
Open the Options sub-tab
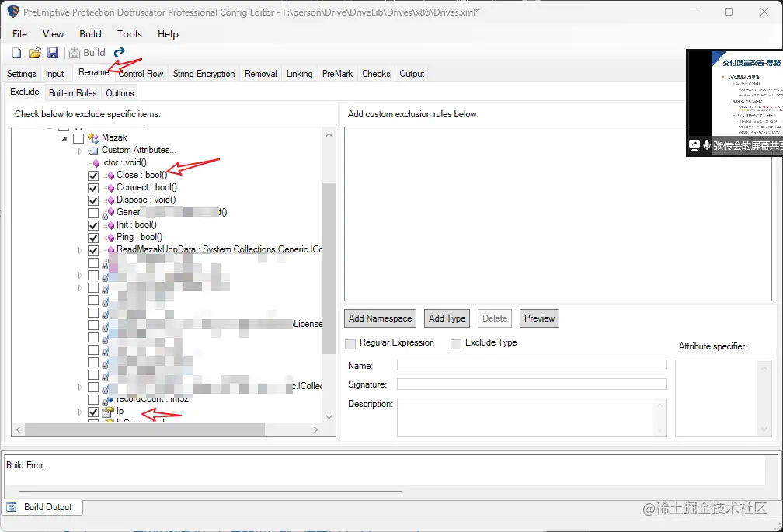[x=120, y=93]
